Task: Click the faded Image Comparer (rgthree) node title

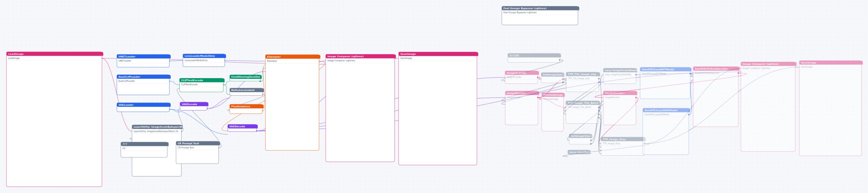Action: tap(769, 64)
